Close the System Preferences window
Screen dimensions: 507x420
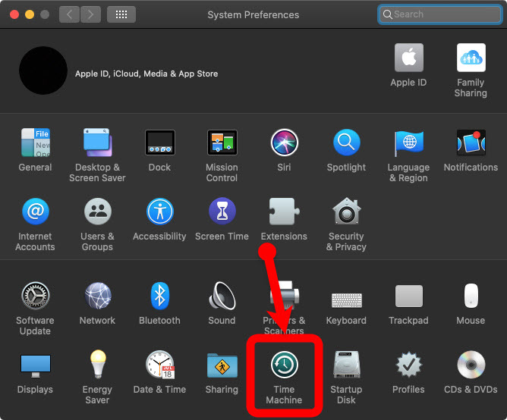click(14, 14)
